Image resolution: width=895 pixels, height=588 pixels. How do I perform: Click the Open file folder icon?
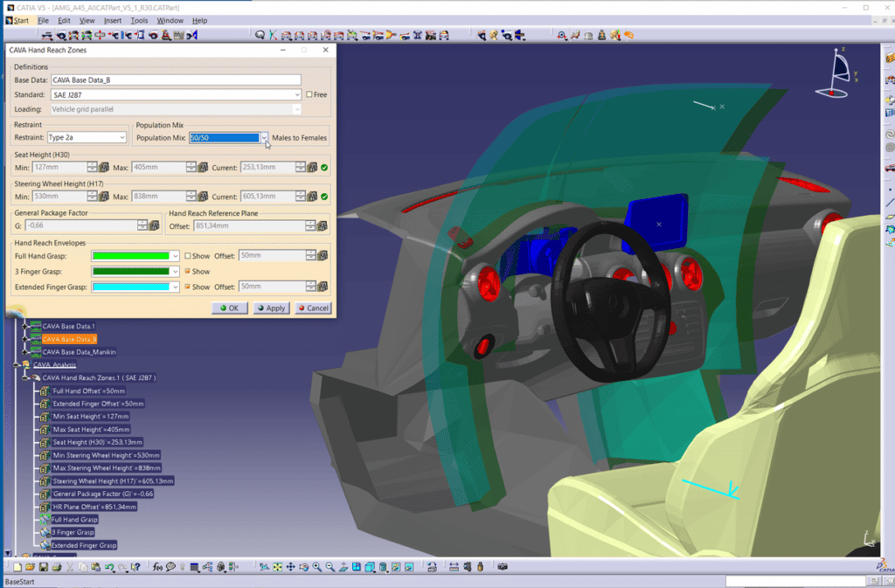[31, 567]
